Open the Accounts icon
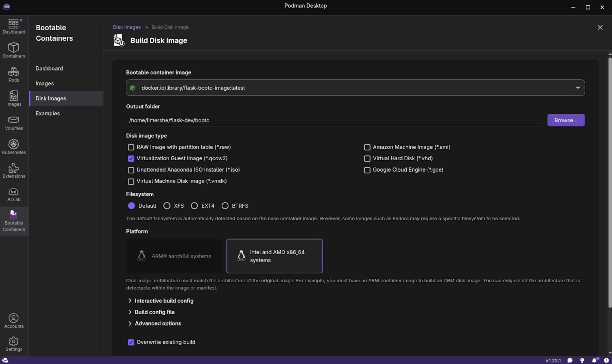This screenshot has height=364, width=612. pos(14,321)
